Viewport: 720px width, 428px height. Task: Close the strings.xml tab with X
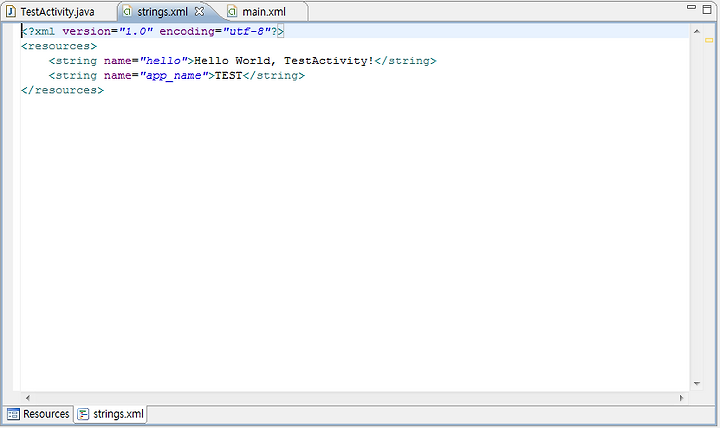(199, 11)
